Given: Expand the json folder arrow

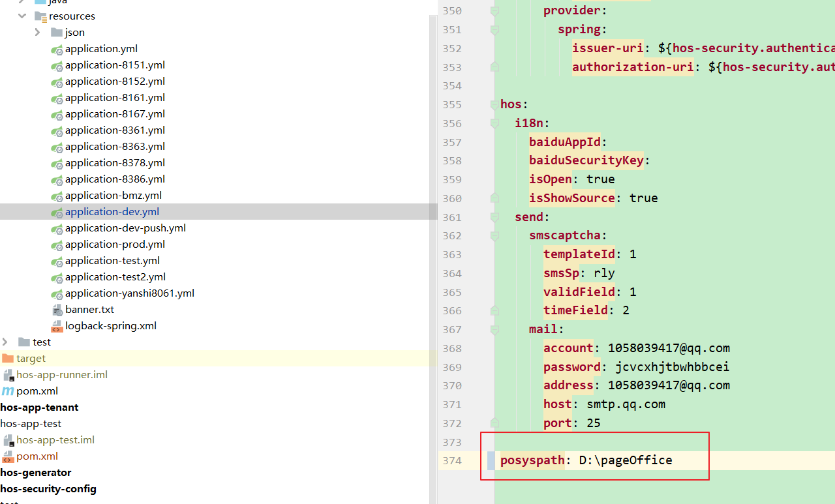Looking at the screenshot, I should tap(38, 33).
